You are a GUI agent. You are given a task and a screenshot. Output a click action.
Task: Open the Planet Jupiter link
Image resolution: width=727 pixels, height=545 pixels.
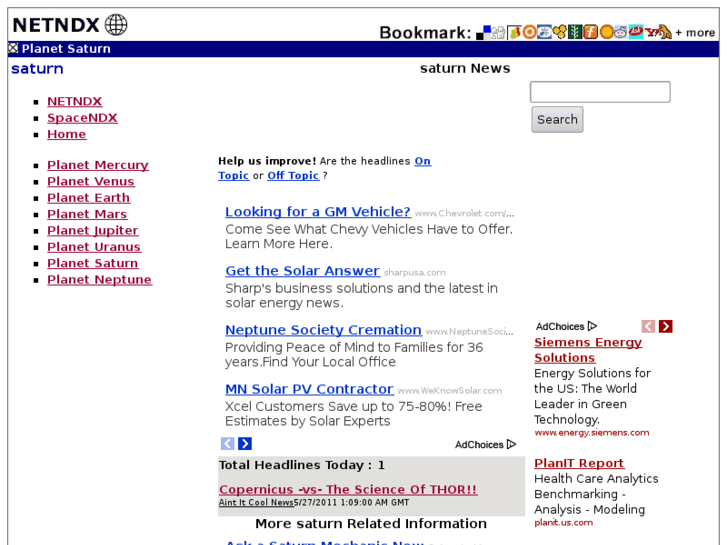[93, 231]
